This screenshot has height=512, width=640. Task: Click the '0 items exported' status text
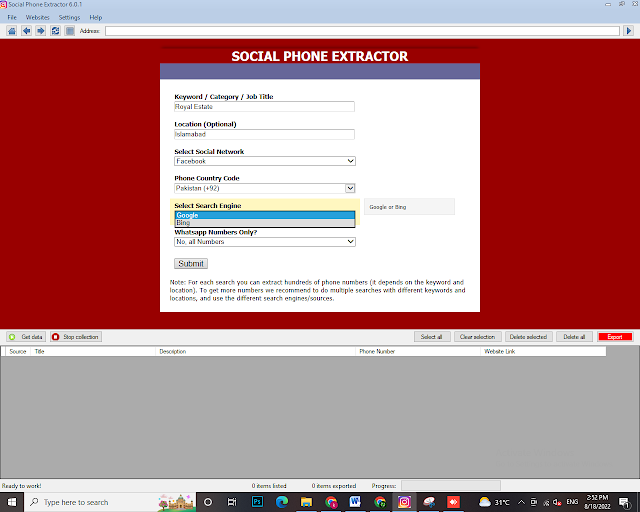coord(334,486)
